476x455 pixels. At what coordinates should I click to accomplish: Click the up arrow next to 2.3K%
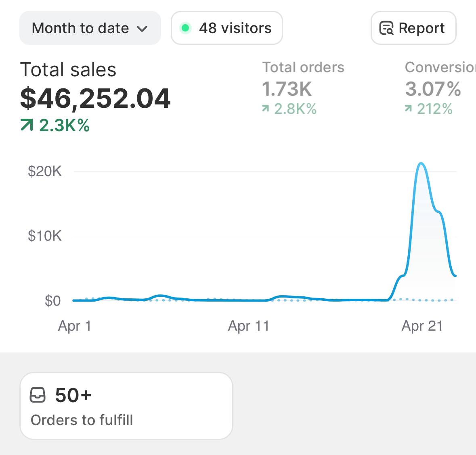(x=27, y=126)
